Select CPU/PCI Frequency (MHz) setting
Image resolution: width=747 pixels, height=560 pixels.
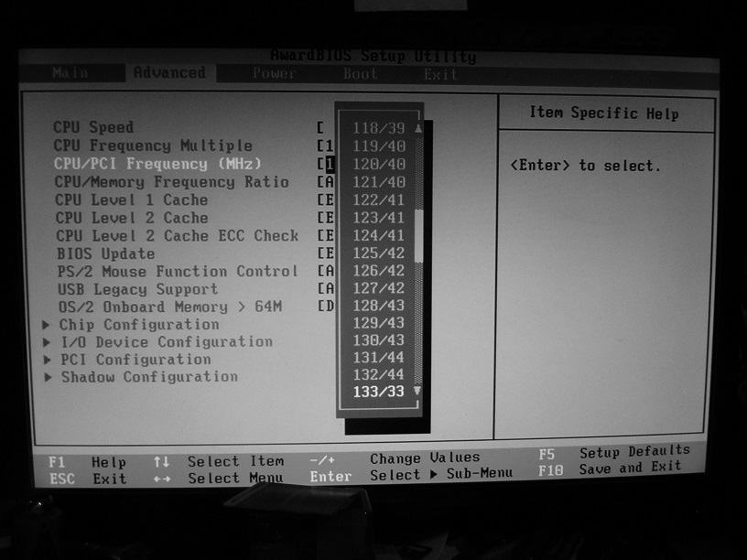pos(157,163)
